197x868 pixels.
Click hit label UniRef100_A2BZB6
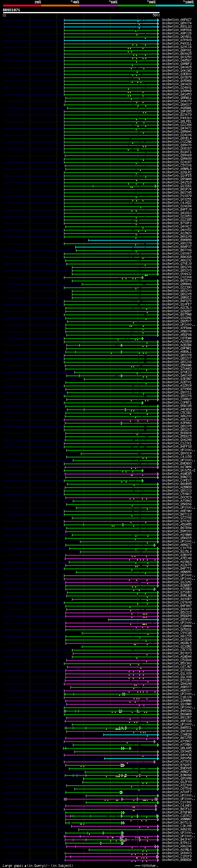tap(176, 345)
